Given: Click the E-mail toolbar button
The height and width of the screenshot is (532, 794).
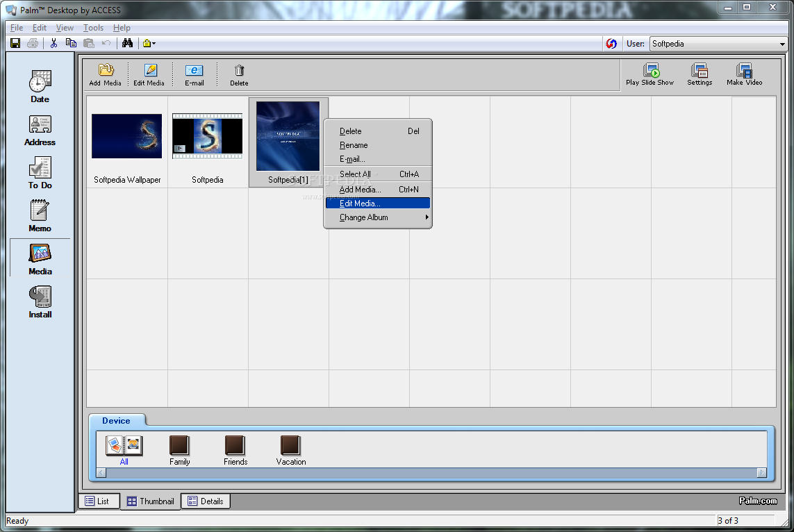Looking at the screenshot, I should point(195,75).
